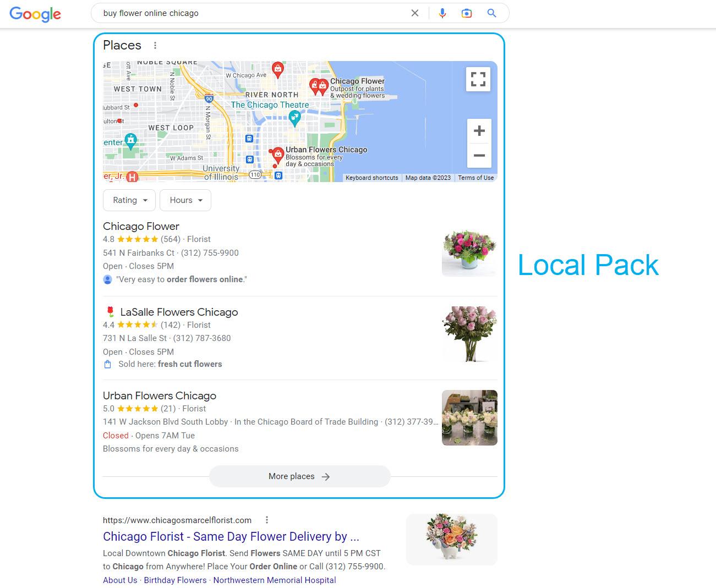Zoom out on the map with the minus icon
This screenshot has width=716, height=588.
pos(479,156)
